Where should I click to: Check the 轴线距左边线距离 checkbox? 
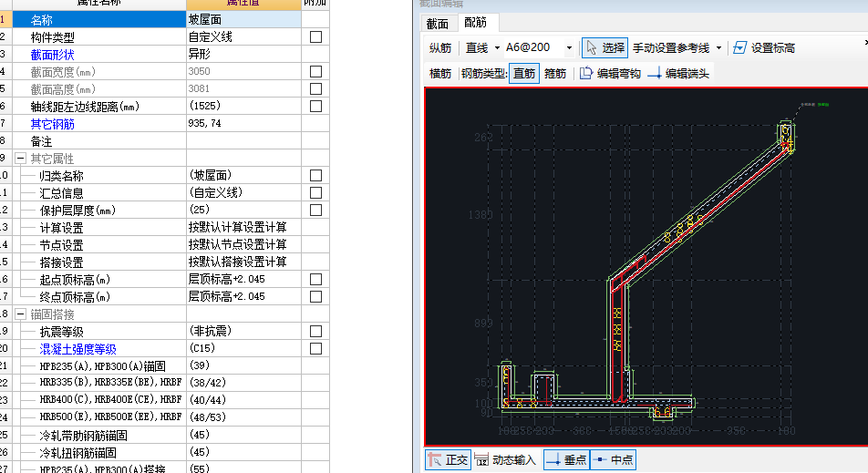(316, 107)
